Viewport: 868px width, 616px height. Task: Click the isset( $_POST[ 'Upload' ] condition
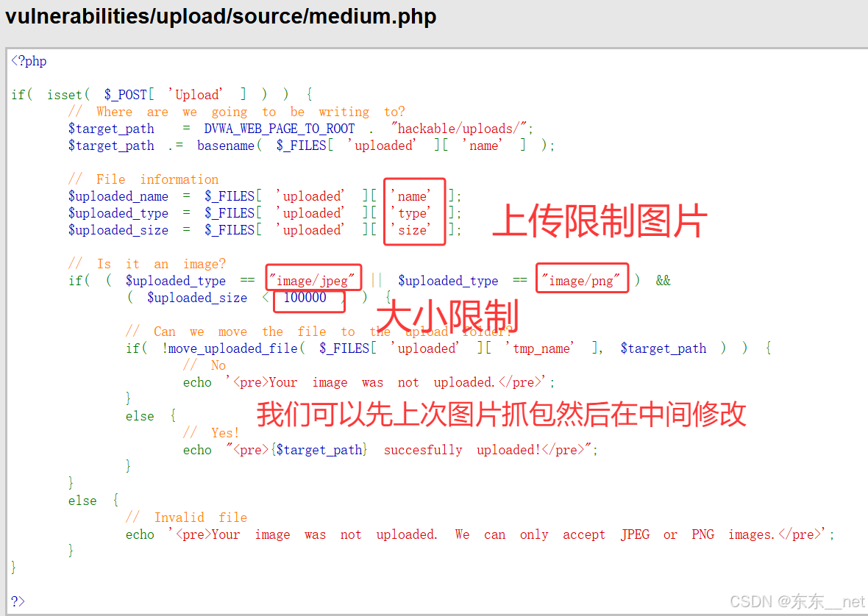[146, 95]
